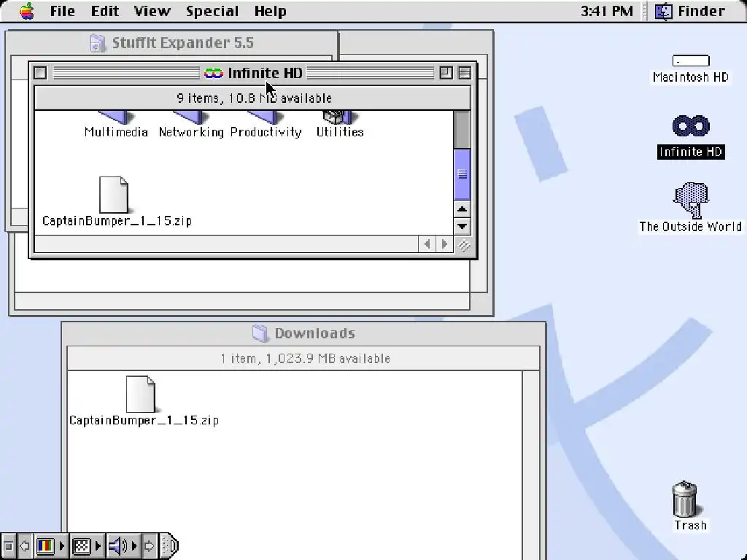Click the Control Strip right scroll arrow

(149, 545)
